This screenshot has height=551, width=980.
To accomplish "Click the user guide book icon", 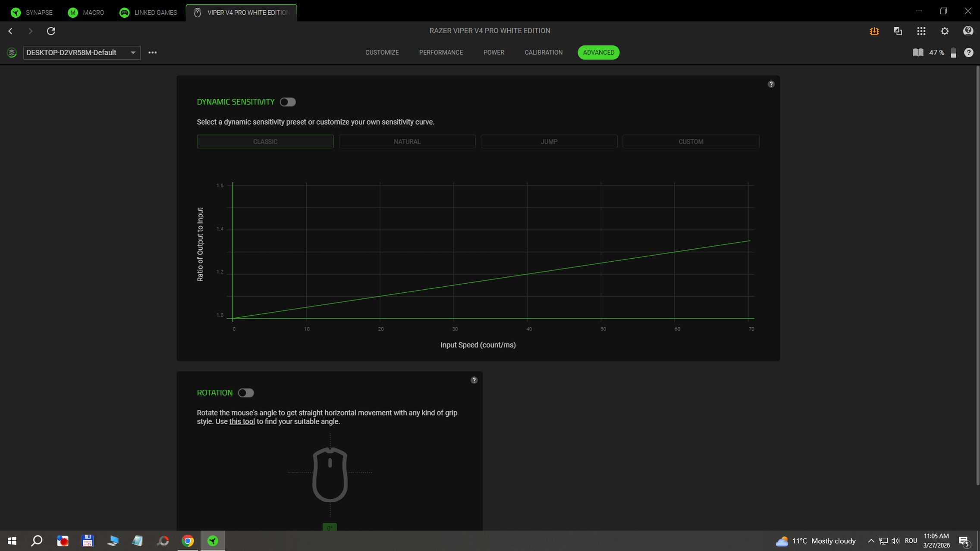I will click(x=918, y=53).
